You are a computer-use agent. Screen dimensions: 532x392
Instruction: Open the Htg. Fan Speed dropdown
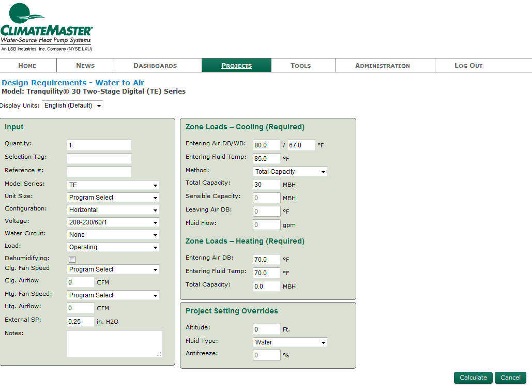pyautogui.click(x=113, y=295)
